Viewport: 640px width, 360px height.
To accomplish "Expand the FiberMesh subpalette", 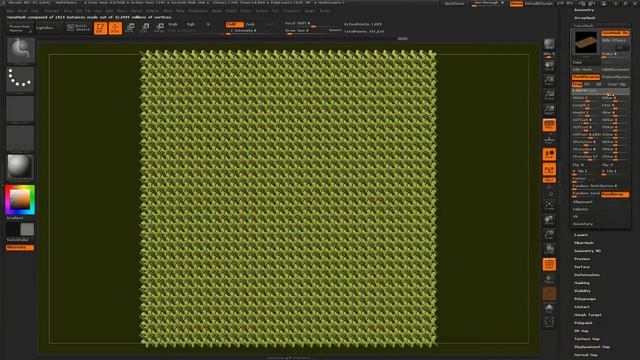I will tap(584, 243).
